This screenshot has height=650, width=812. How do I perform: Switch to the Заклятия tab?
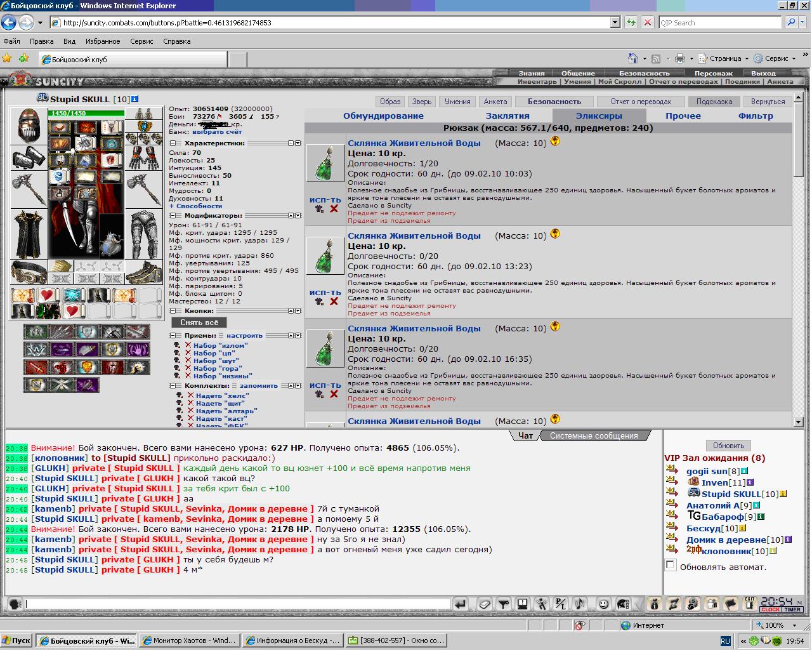point(507,116)
